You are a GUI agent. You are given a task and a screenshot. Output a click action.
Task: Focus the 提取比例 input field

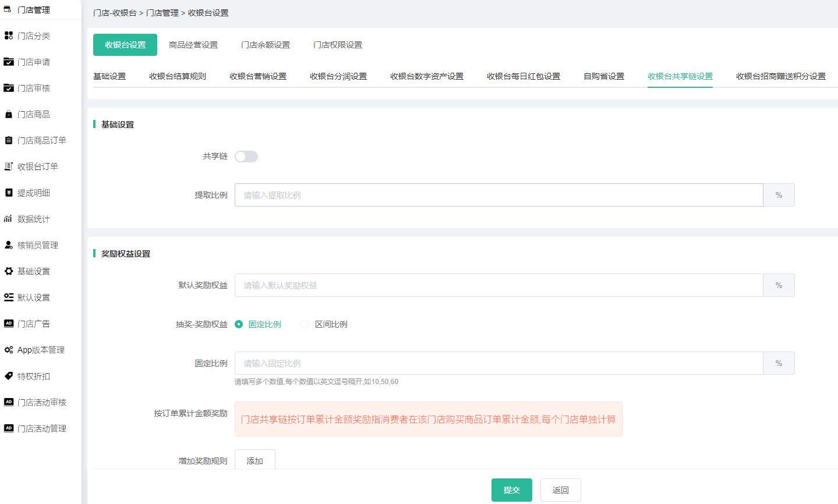click(x=498, y=195)
